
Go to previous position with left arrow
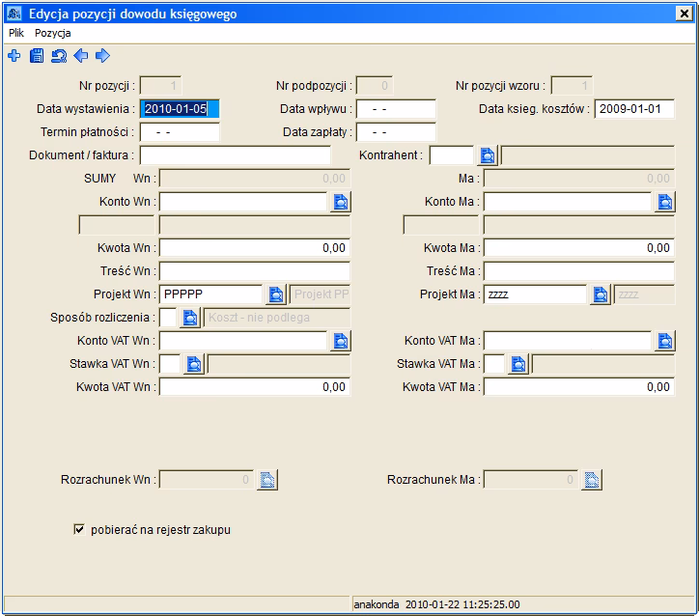click(x=81, y=56)
